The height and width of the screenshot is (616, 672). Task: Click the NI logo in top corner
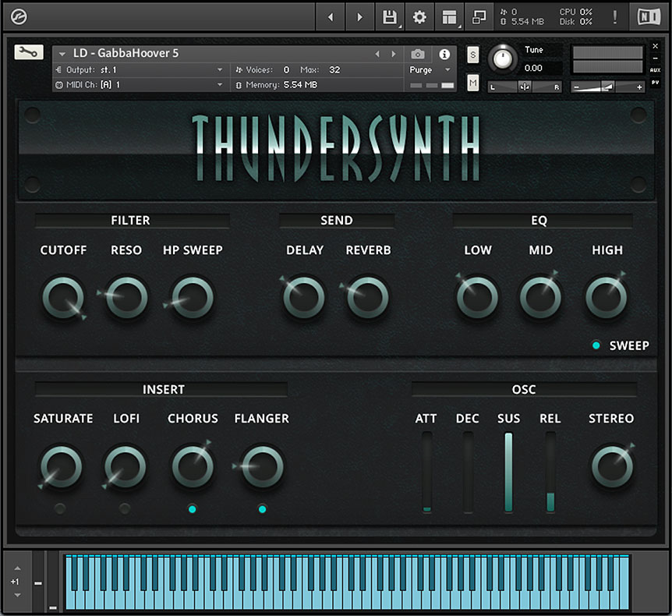pos(648,16)
